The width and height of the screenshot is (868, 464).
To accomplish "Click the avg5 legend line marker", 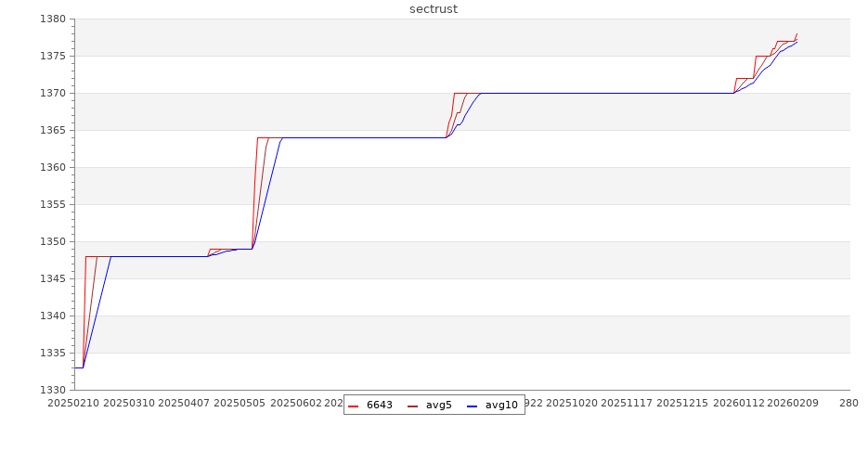I will click(412, 406).
